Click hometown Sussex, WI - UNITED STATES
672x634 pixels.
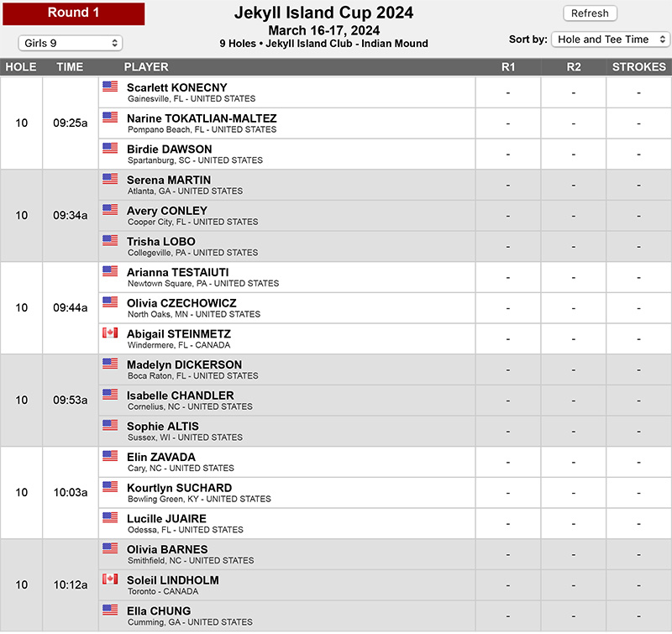[185, 438]
